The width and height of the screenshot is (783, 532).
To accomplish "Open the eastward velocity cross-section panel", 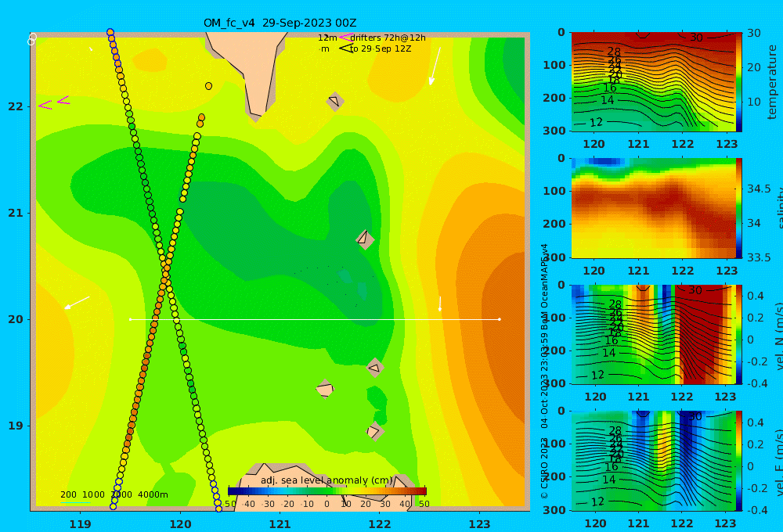I will pyautogui.click(x=653, y=461).
